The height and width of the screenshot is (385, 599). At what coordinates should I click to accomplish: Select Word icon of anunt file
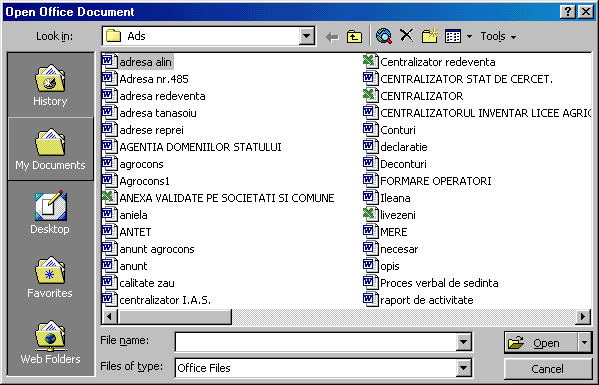tap(110, 265)
